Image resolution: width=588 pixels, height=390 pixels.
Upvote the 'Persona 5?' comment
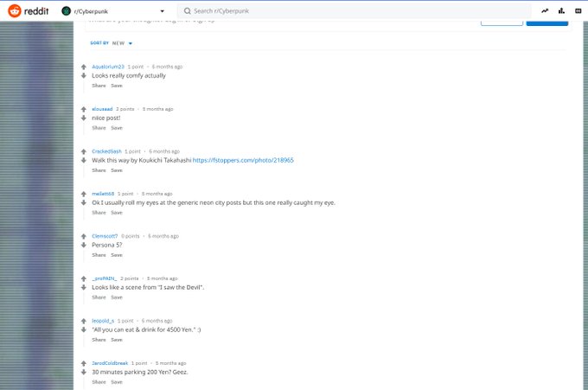[x=84, y=237]
